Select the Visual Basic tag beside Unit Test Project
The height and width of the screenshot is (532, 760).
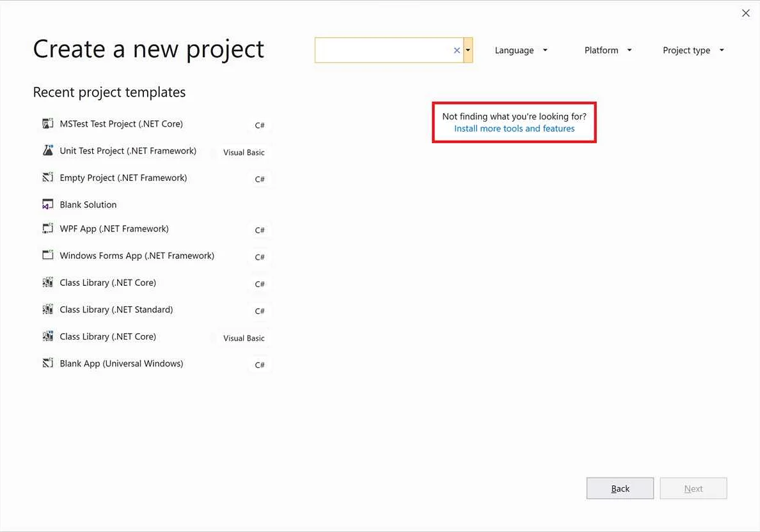coord(244,152)
